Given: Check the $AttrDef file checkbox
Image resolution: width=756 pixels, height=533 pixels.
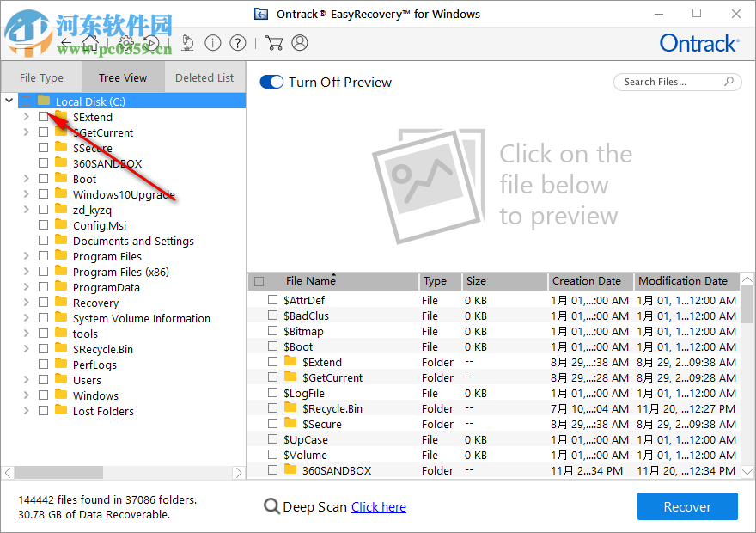Looking at the screenshot, I should click(273, 299).
